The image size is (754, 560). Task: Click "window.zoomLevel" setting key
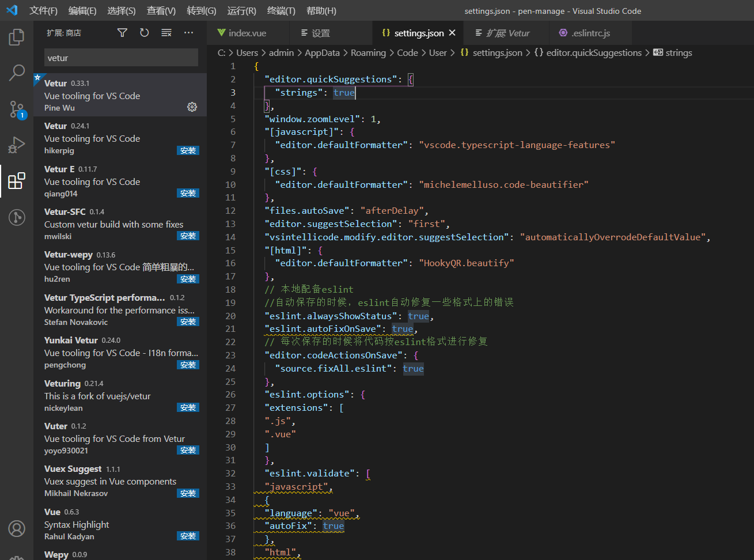coord(312,119)
